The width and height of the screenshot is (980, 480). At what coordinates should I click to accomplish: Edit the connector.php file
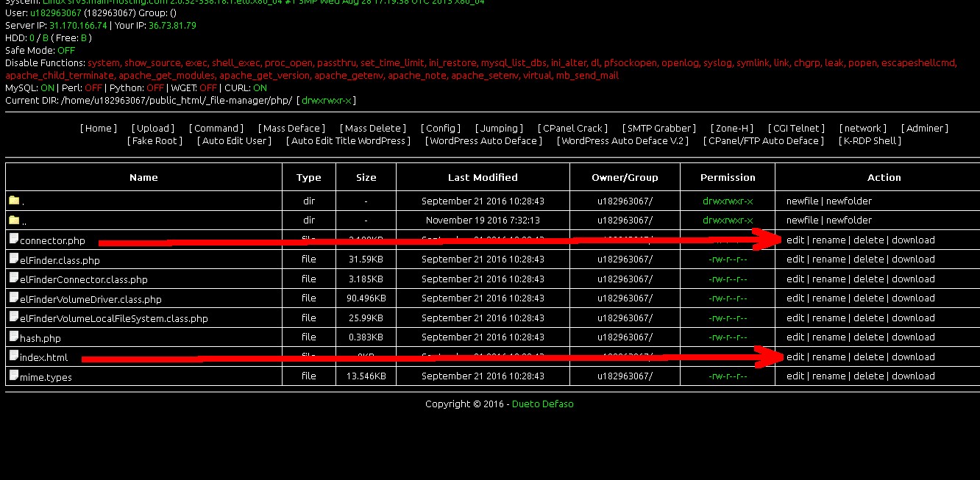point(795,240)
